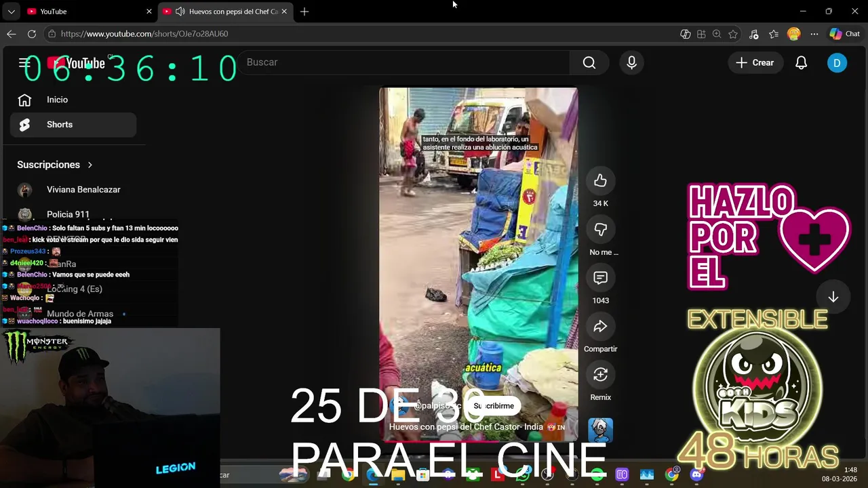Open the hamburger guide menu

tap(24, 63)
